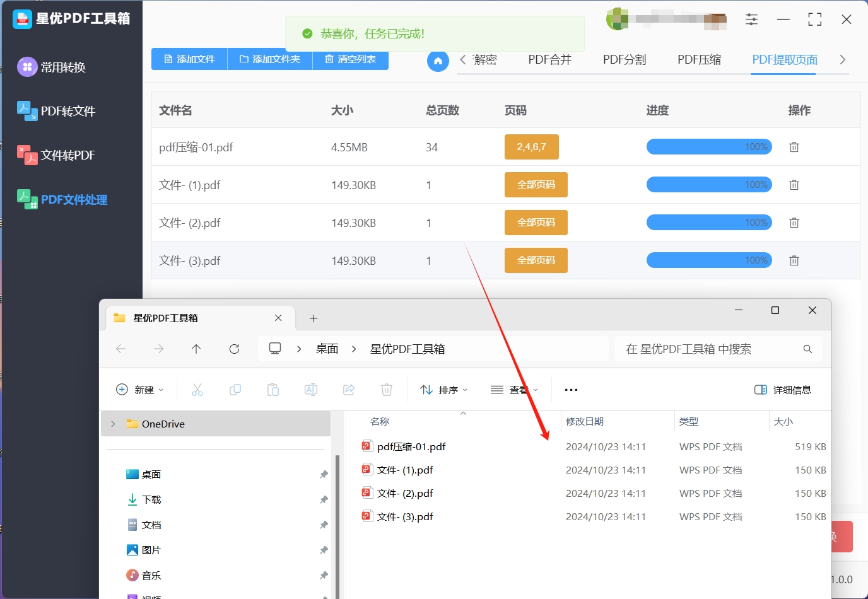Toggle the 详细信息 details pane
The width and height of the screenshot is (868, 599).
(783, 390)
